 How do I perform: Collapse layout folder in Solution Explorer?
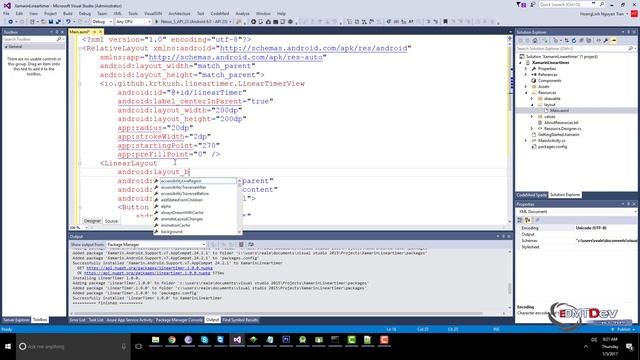tap(532, 105)
